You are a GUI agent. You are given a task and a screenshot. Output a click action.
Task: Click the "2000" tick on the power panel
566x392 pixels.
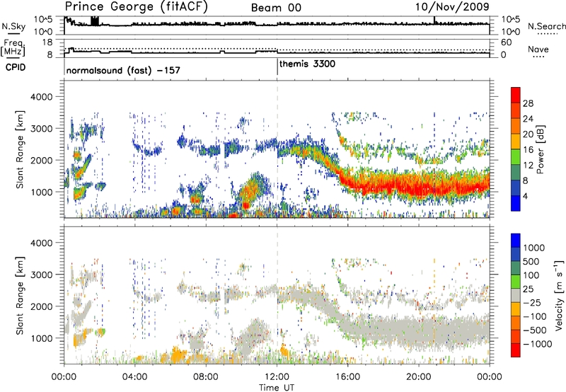point(42,160)
